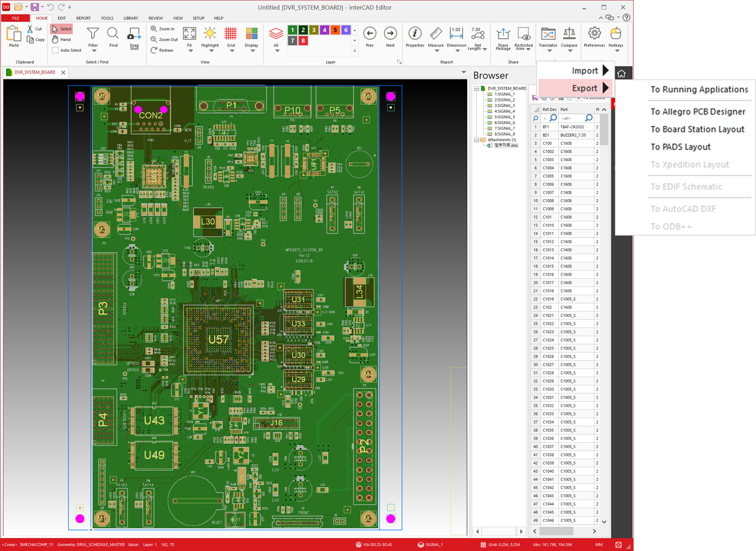Activate the Select arrow tool
This screenshot has width=756, height=551.
point(62,29)
